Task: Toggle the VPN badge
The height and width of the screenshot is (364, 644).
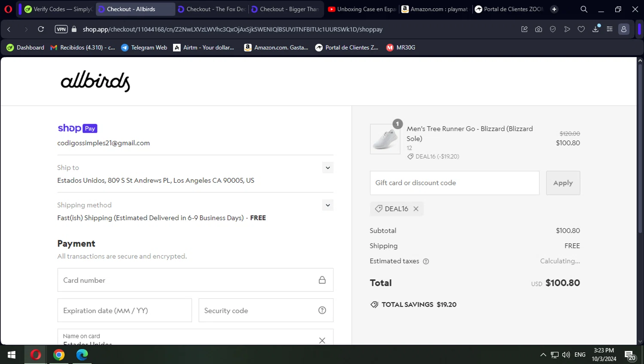Action: click(x=61, y=29)
